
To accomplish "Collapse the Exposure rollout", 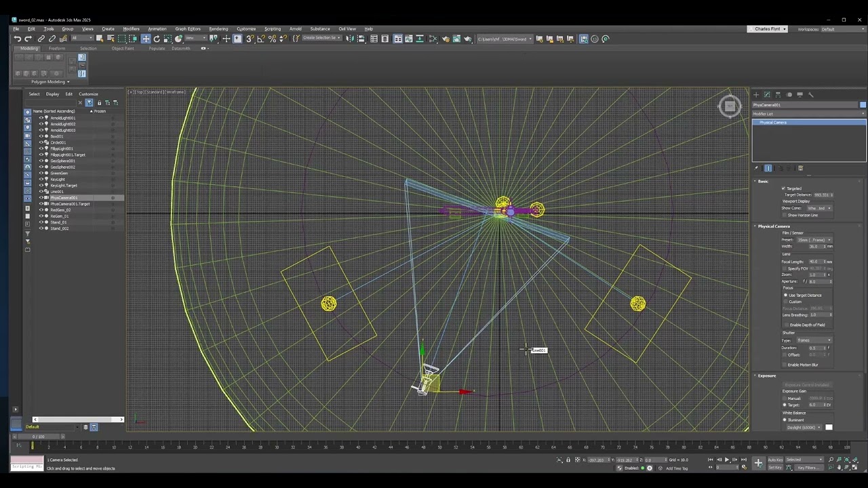I will [x=766, y=375].
